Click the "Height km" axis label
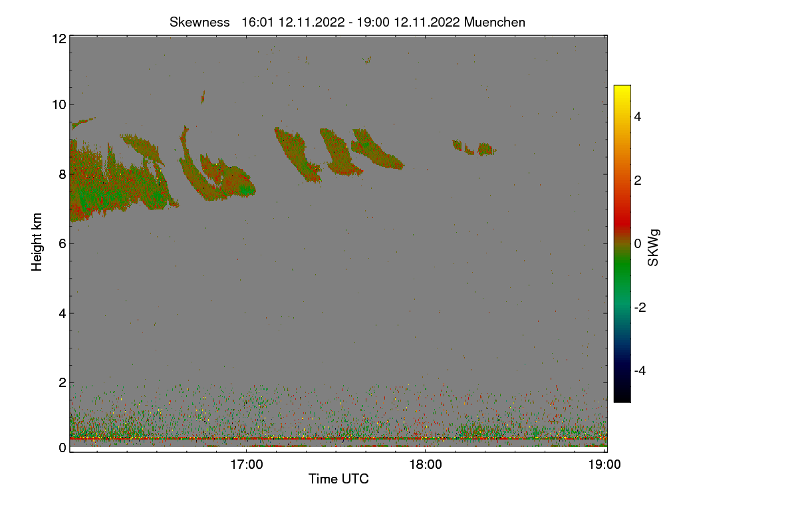Image resolution: width=798 pixels, height=532 pixels. tap(37, 241)
